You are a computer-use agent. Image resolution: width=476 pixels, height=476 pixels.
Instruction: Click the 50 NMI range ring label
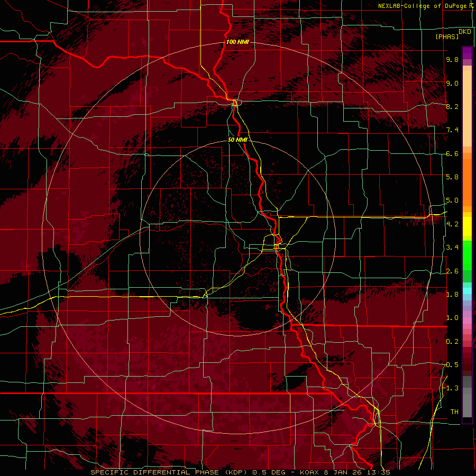click(x=238, y=140)
